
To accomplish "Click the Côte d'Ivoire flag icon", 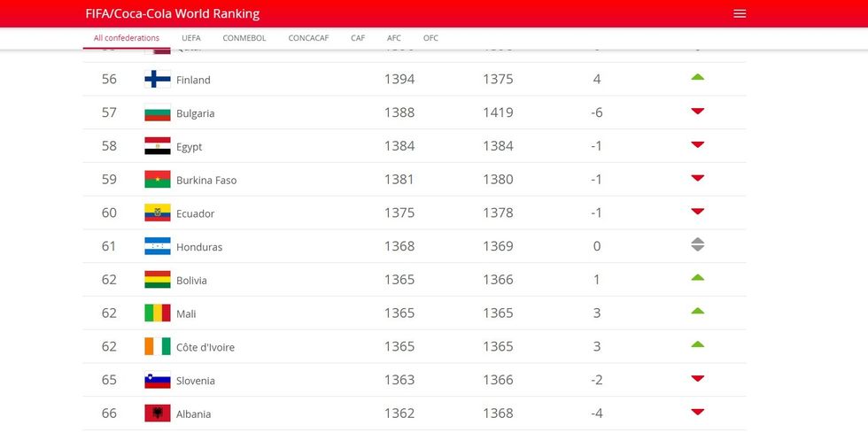I will [x=157, y=347].
